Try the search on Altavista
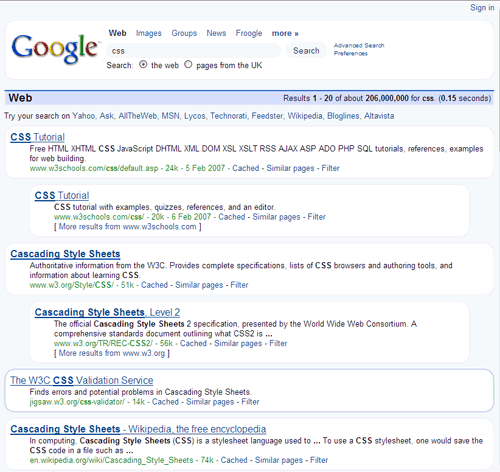 point(379,116)
